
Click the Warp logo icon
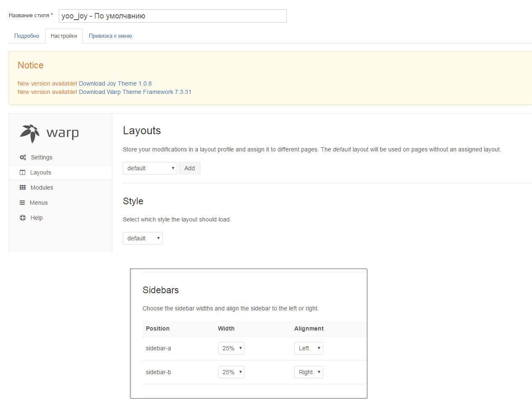[30, 133]
